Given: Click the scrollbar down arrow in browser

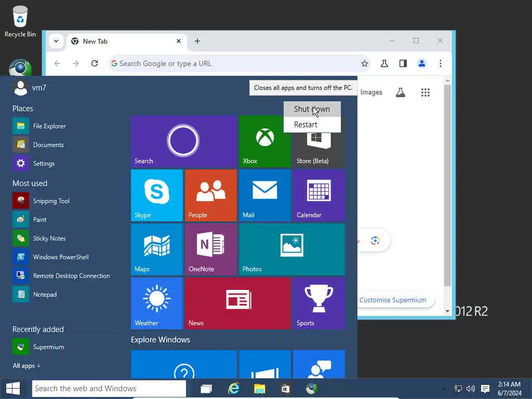Looking at the screenshot, I should coord(447,311).
